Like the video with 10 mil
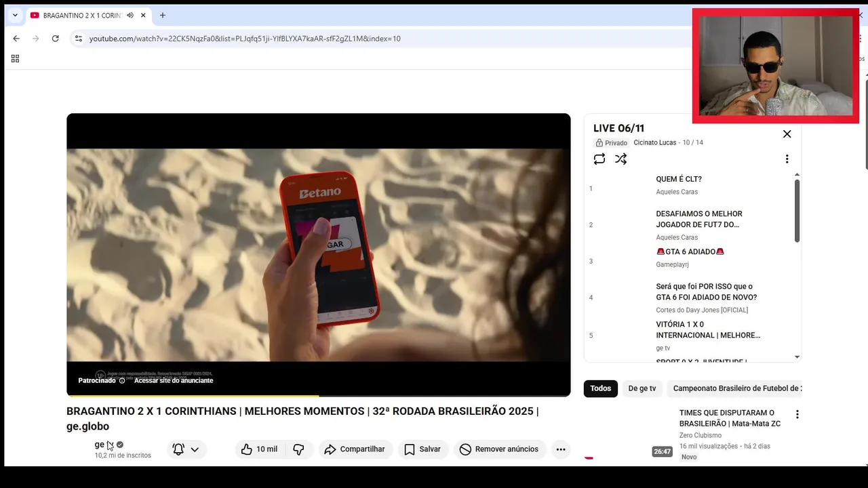The width and height of the screenshot is (868, 488). (x=260, y=449)
